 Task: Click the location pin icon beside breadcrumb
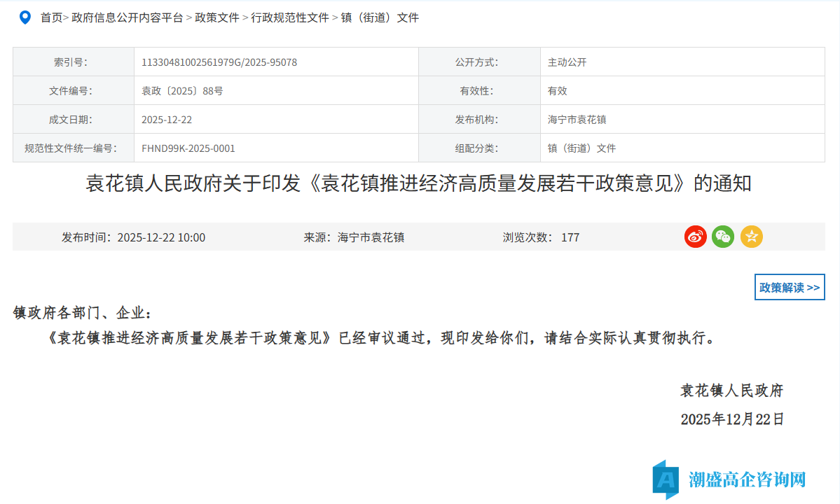[x=25, y=17]
